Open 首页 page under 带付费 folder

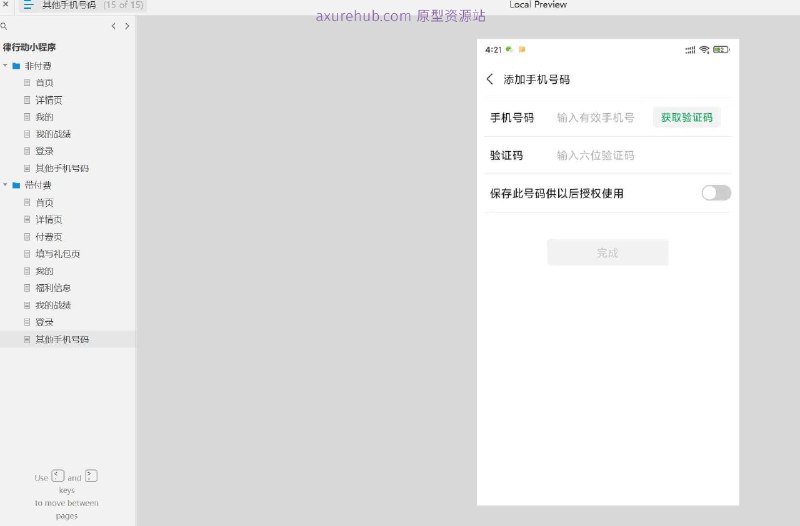click(44, 203)
